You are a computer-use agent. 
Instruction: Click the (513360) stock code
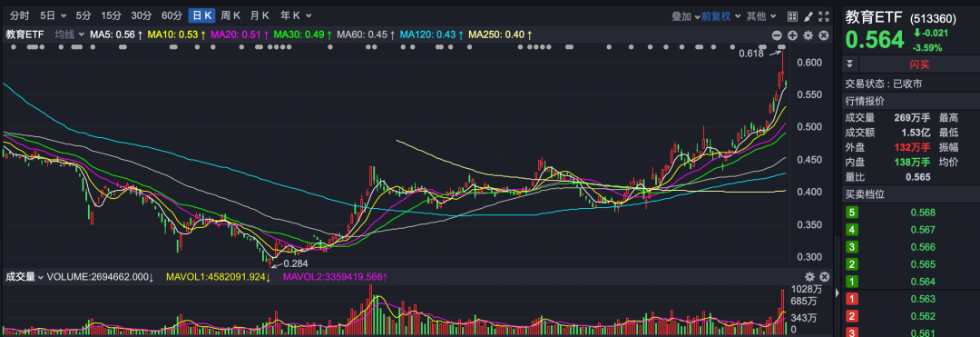pos(933,19)
